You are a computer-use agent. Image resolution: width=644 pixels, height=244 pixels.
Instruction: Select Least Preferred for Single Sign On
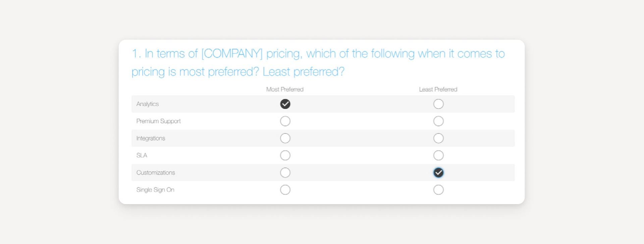(x=438, y=189)
